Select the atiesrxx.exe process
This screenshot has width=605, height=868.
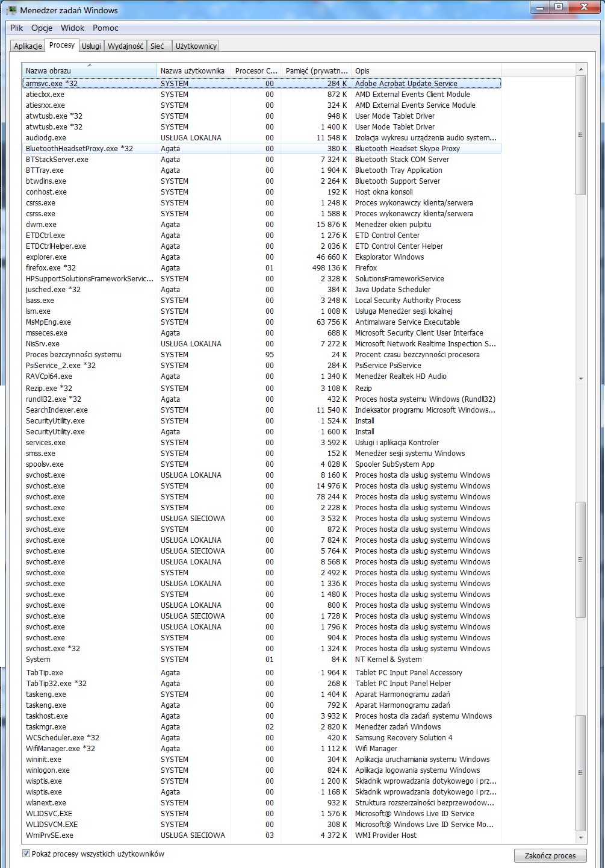tap(261, 105)
